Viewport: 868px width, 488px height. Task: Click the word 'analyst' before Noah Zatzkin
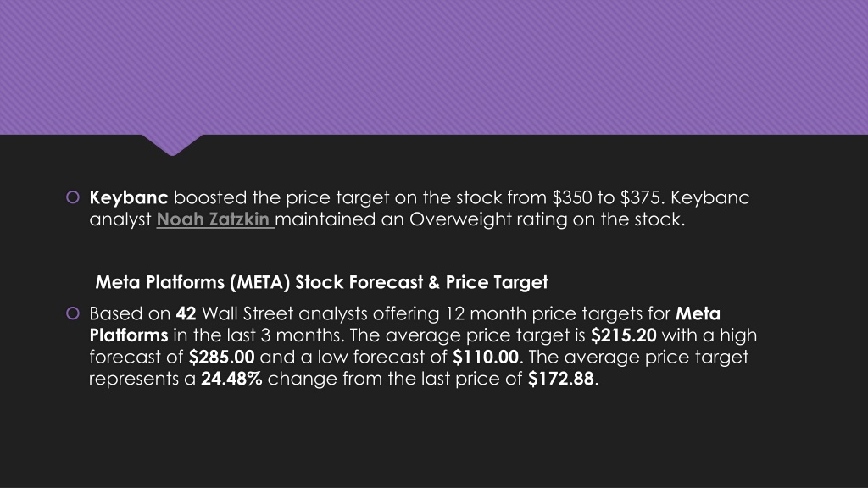tap(120, 219)
